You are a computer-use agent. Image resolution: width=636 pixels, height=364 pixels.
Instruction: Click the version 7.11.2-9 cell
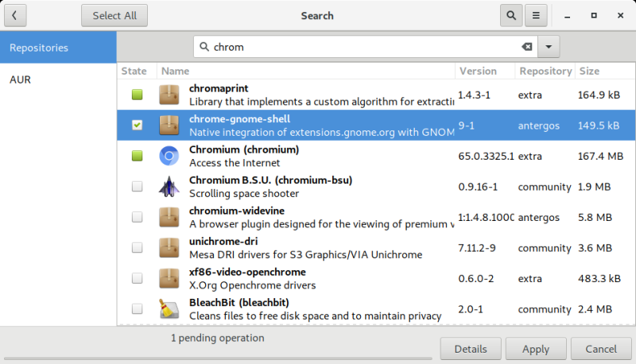point(476,248)
